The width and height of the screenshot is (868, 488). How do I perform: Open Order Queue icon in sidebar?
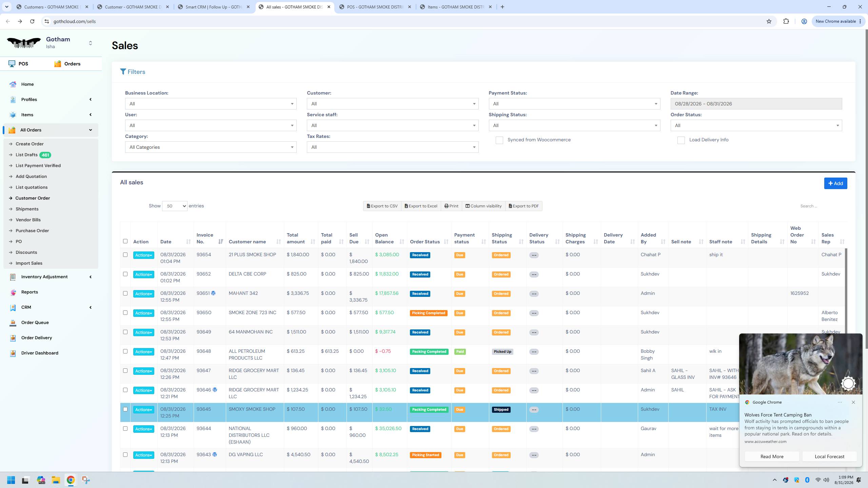[x=13, y=323]
